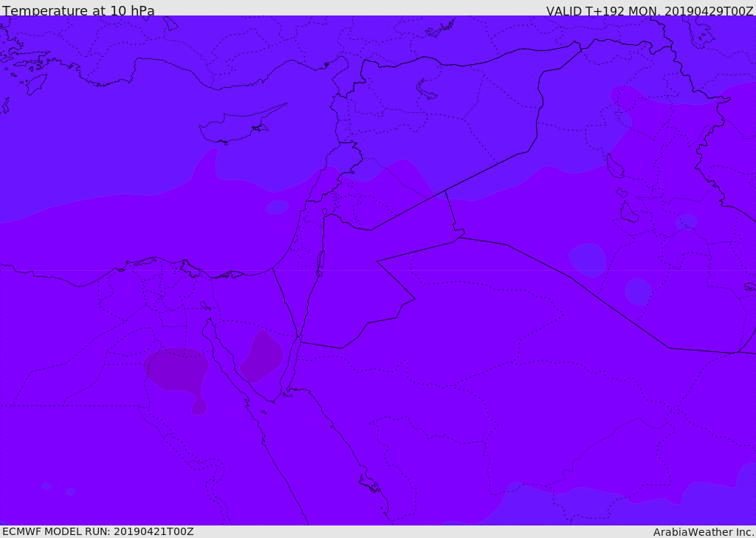
Task: Click the dark purple patch over Sinai
Action: coord(262,356)
